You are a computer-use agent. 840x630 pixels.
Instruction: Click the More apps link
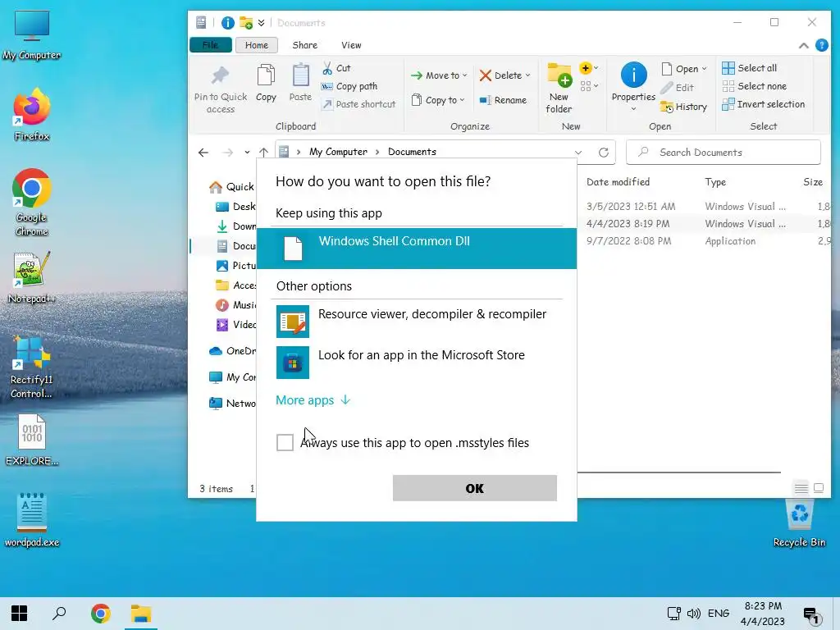click(x=313, y=400)
